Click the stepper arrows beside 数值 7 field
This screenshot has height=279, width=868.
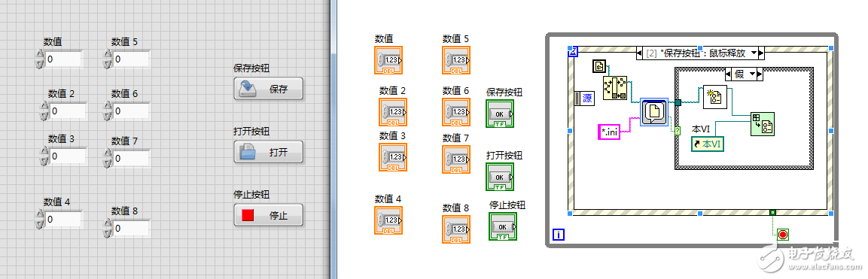[x=108, y=159]
